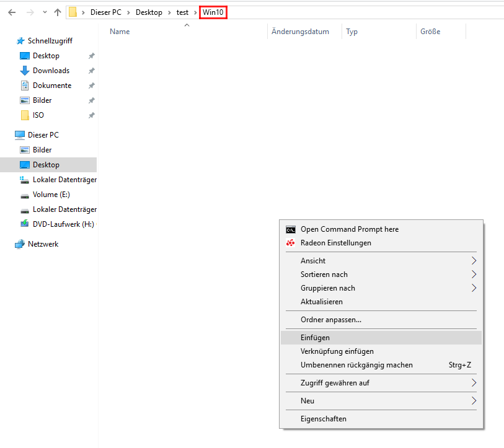Screen dimensions: 504x448
Task: Click the DVD-Laufwerk disc icon
Action: pyautogui.click(x=25, y=223)
